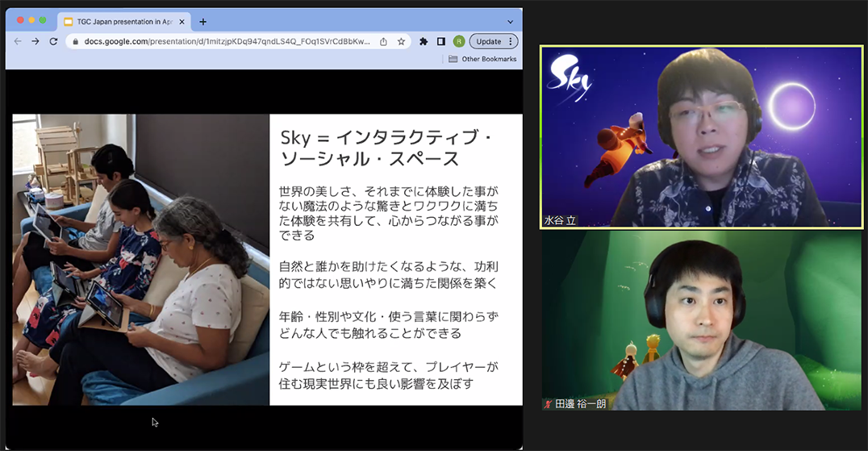Click the green fullscreen window button
This screenshot has width=868, height=451.
click(43, 20)
